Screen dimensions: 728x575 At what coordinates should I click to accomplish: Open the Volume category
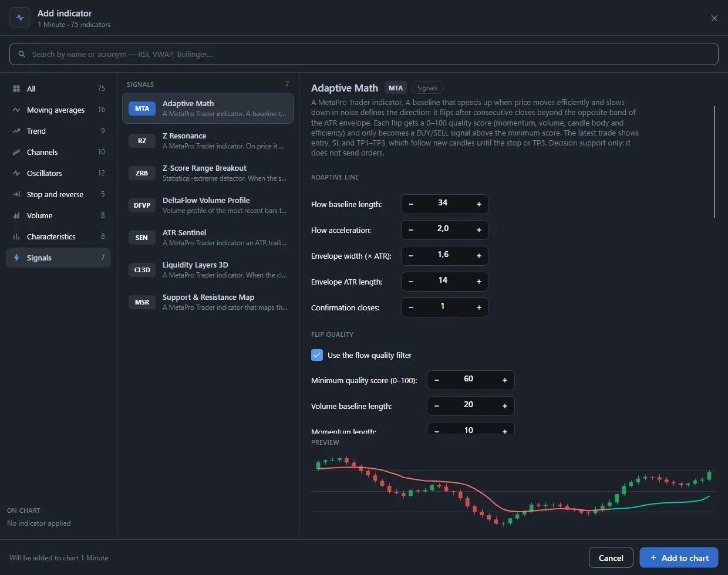tap(58, 215)
